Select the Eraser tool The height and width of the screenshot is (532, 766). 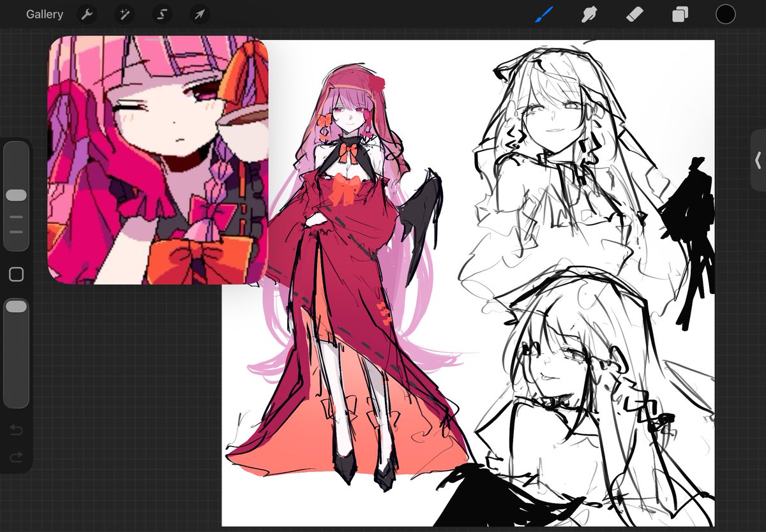click(x=635, y=14)
